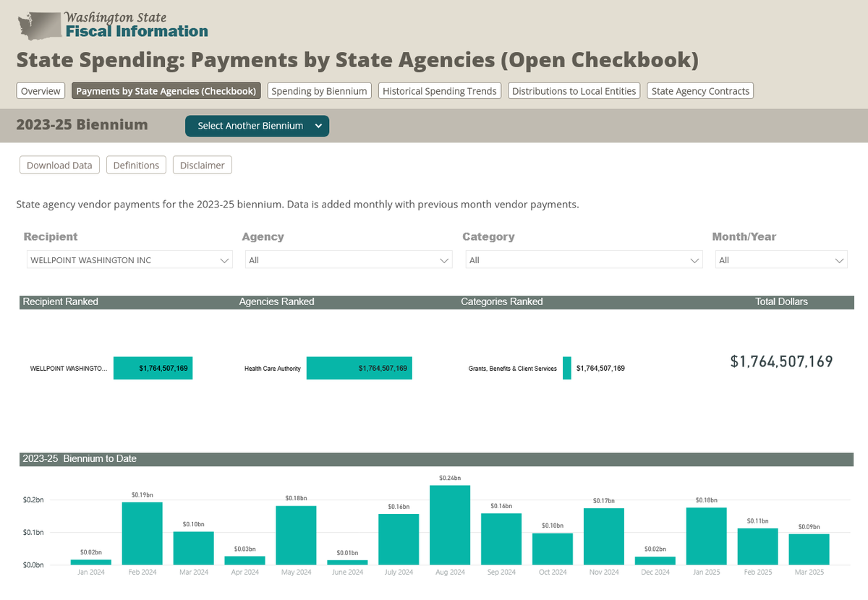Open the Overview tab
The image size is (868, 600).
[x=41, y=91]
